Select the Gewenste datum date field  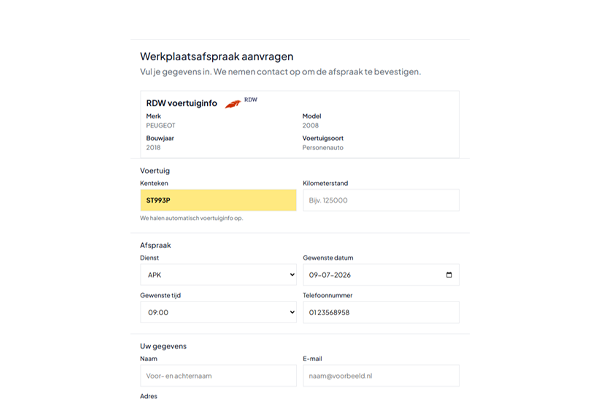pos(370,275)
